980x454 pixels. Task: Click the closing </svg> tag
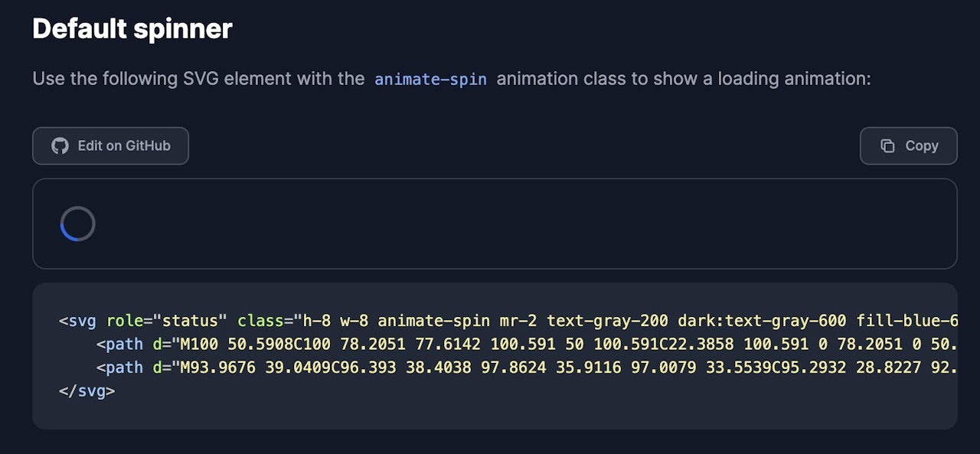tap(87, 390)
